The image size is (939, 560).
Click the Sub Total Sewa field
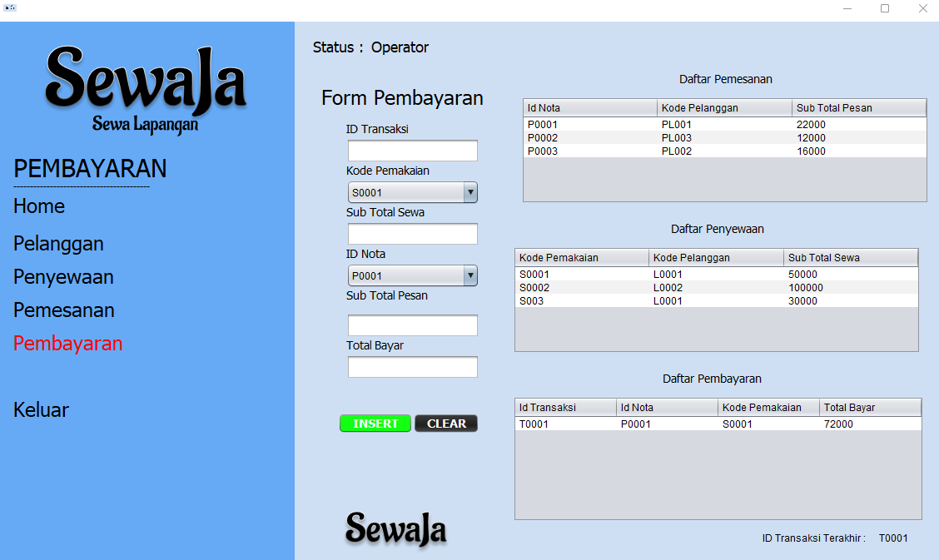tap(412, 234)
